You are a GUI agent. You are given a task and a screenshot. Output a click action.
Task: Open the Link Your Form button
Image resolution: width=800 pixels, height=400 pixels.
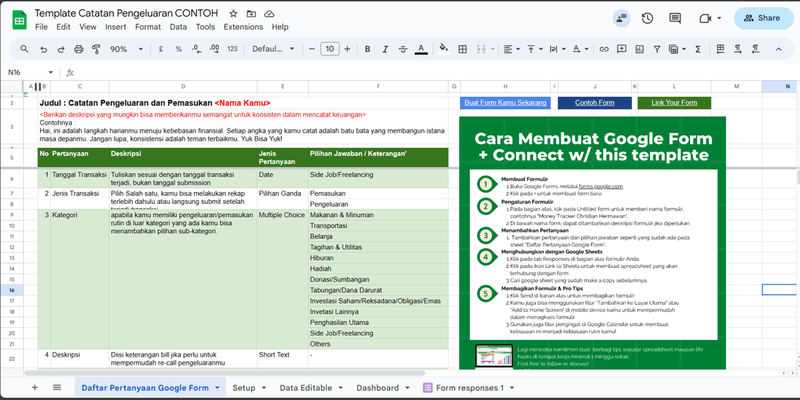[674, 103]
